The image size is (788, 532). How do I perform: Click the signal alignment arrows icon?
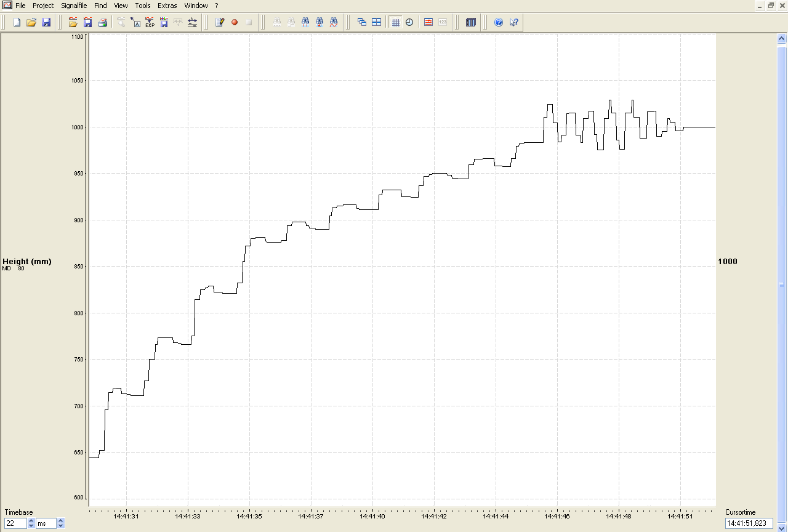(192, 22)
